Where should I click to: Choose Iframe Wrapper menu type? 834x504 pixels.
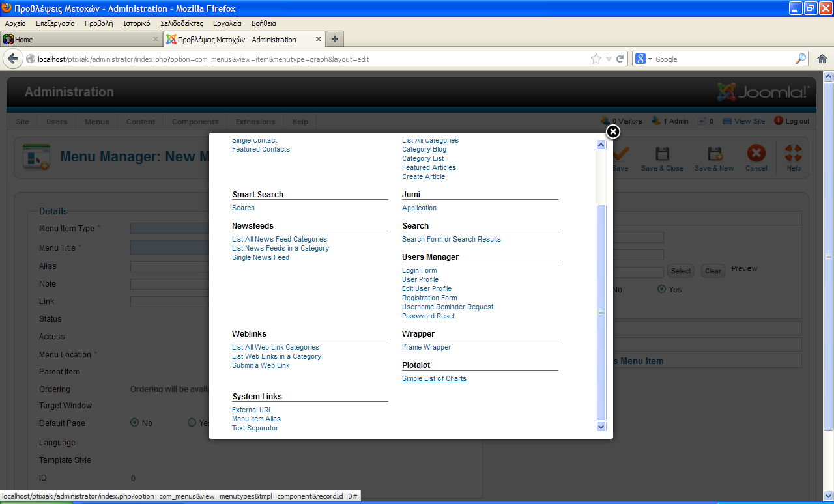point(426,347)
